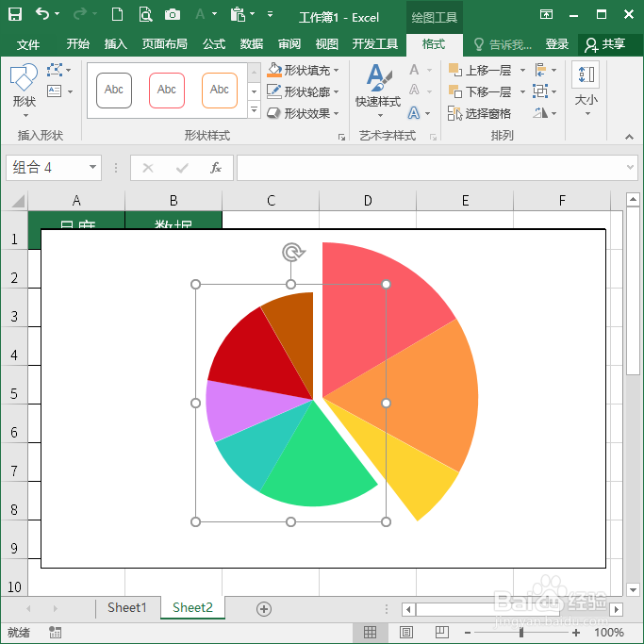The width and height of the screenshot is (644, 644).
Task: Create a new blank workbook icon
Action: [117, 14]
